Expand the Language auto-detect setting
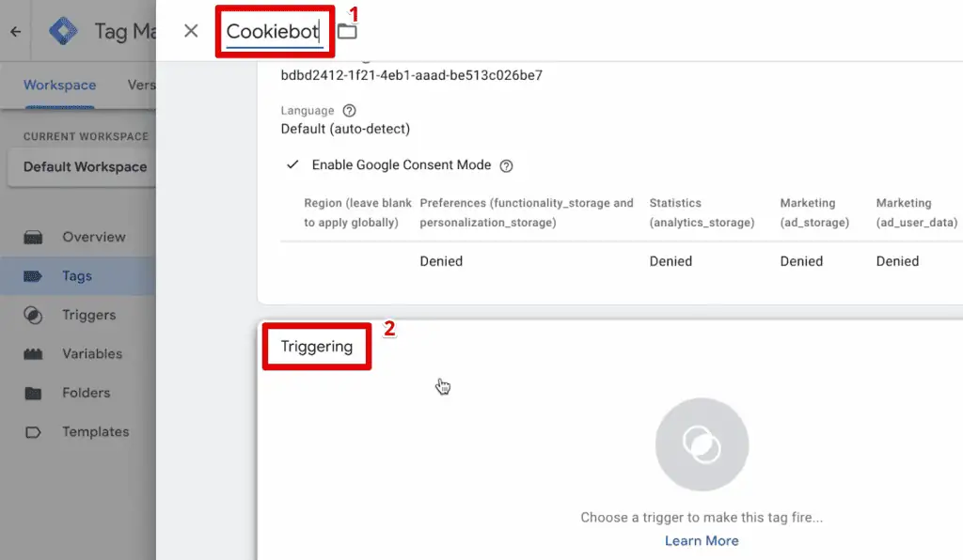Image resolution: width=963 pixels, height=560 pixels. (345, 129)
